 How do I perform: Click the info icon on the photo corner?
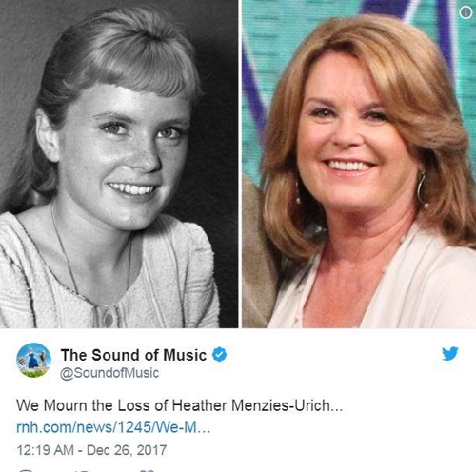point(466,12)
